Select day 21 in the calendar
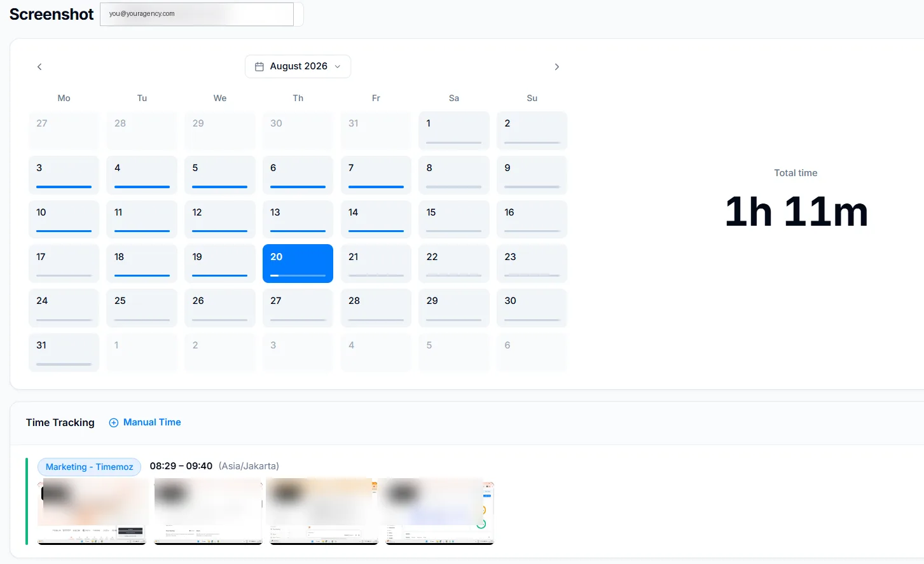This screenshot has width=924, height=564. (x=376, y=263)
